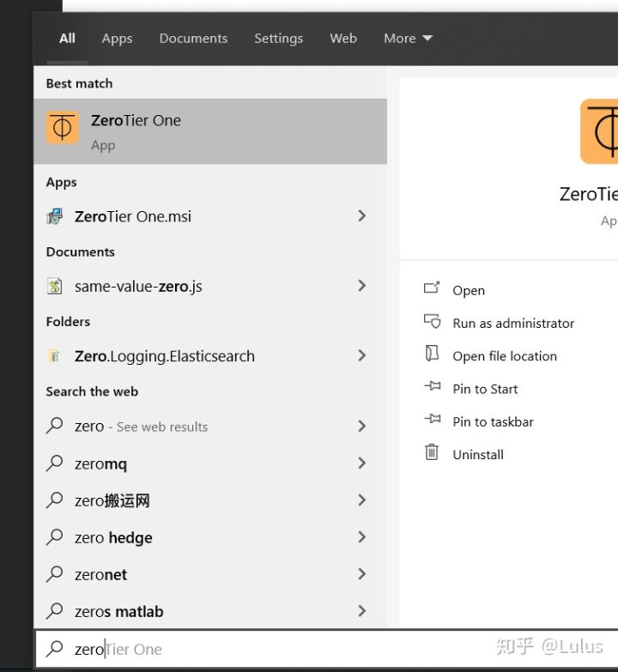Select the zeros matlab web suggestion
This screenshot has width=618, height=672.
[210, 611]
